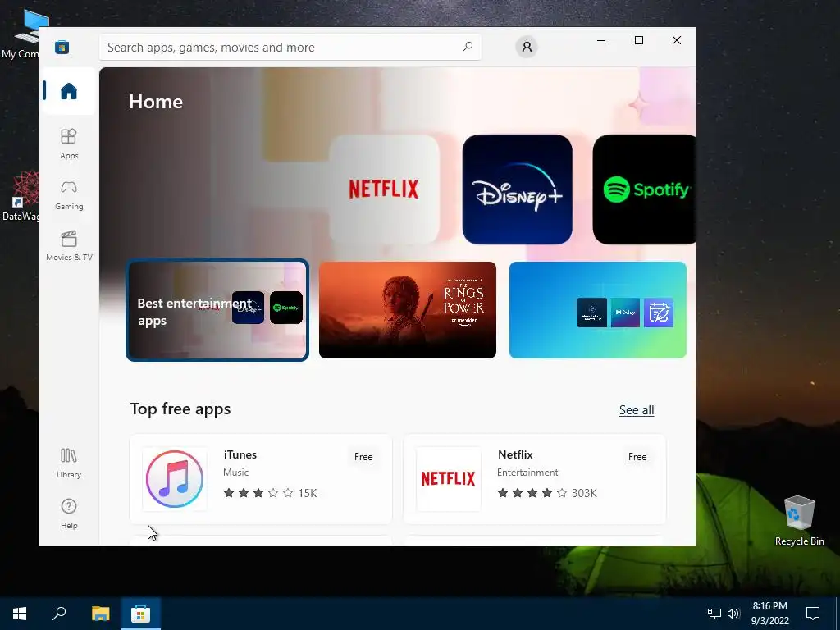Open the large Netflix hero tile
This screenshot has height=630, width=840.
pos(384,189)
